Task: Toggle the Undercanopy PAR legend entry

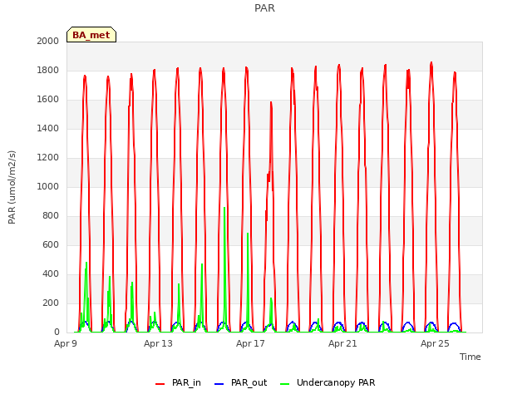Action: [328, 382]
